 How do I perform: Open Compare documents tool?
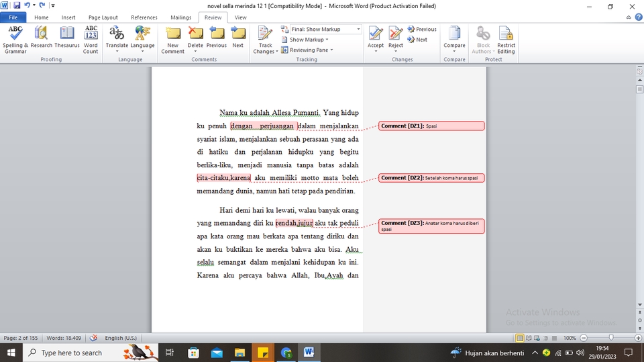454,36
